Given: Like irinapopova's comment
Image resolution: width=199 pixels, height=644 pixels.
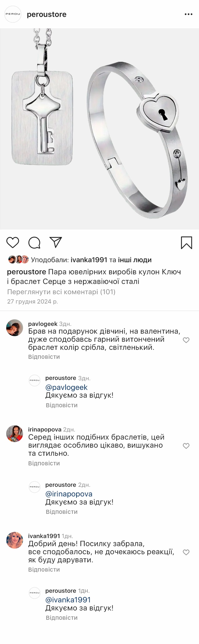Looking at the screenshot, I should 186,446.
